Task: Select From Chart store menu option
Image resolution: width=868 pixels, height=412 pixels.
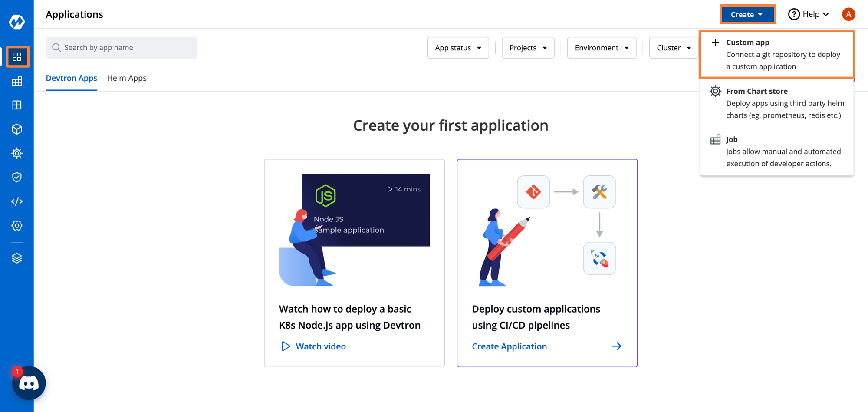Action: (776, 103)
